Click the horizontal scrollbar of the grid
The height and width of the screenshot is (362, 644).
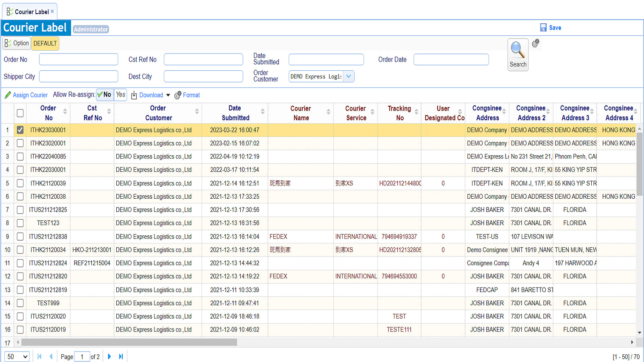pyautogui.click(x=129, y=342)
